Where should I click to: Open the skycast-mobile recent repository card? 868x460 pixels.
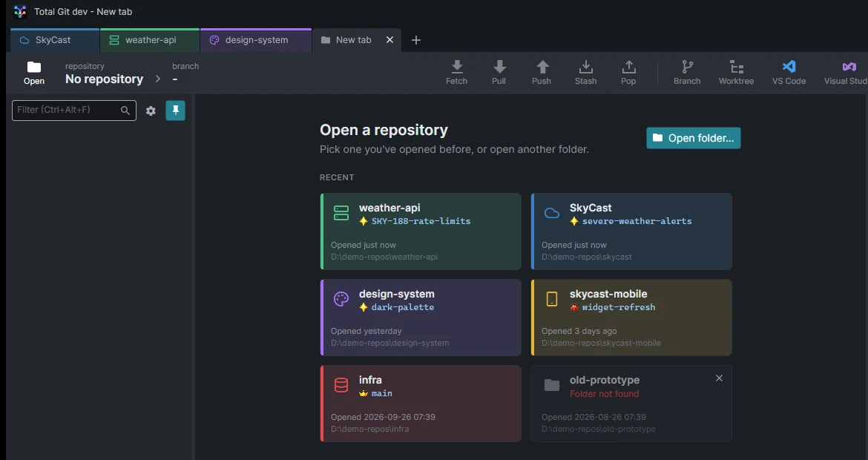point(631,318)
